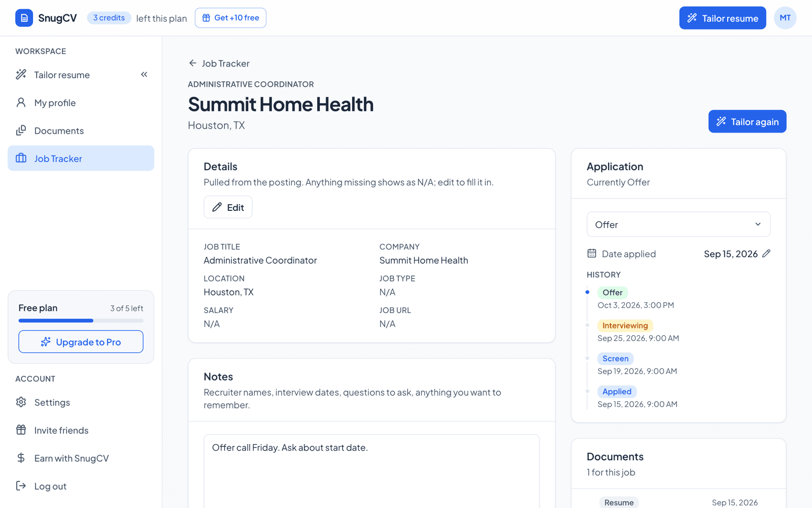Collapse the sidebar with double-chevron icon
This screenshot has height=508, width=812.
144,75
